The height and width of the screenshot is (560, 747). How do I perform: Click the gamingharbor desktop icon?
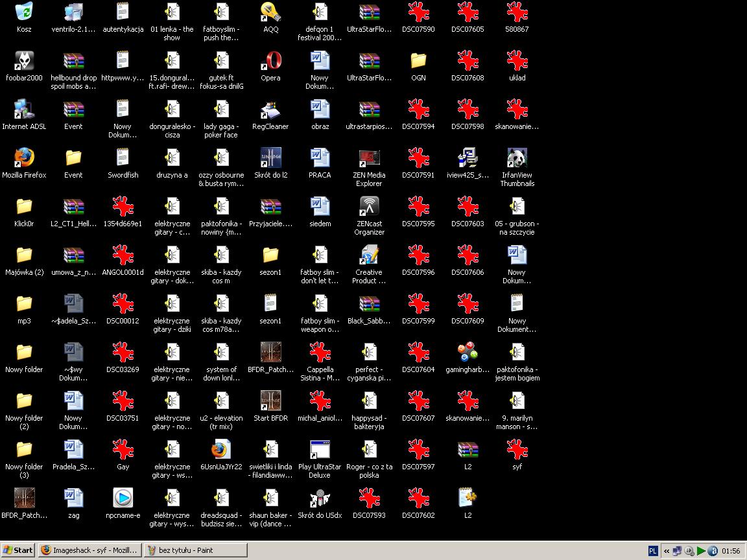click(x=468, y=353)
